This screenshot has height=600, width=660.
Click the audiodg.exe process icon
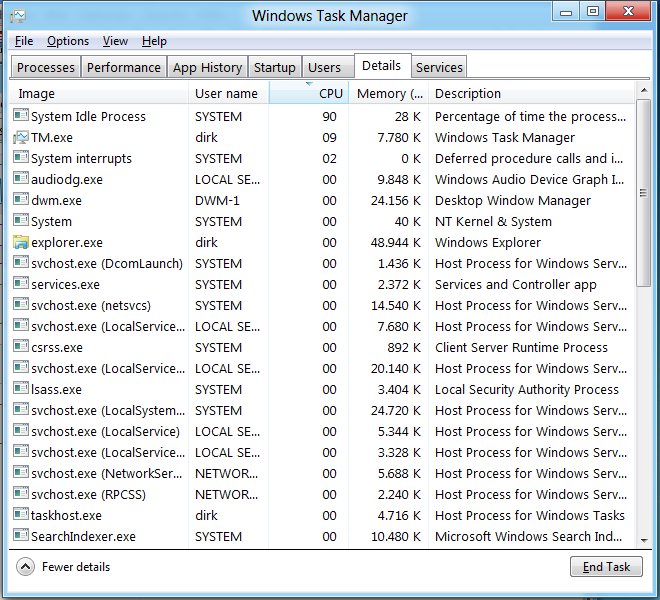tap(21, 179)
